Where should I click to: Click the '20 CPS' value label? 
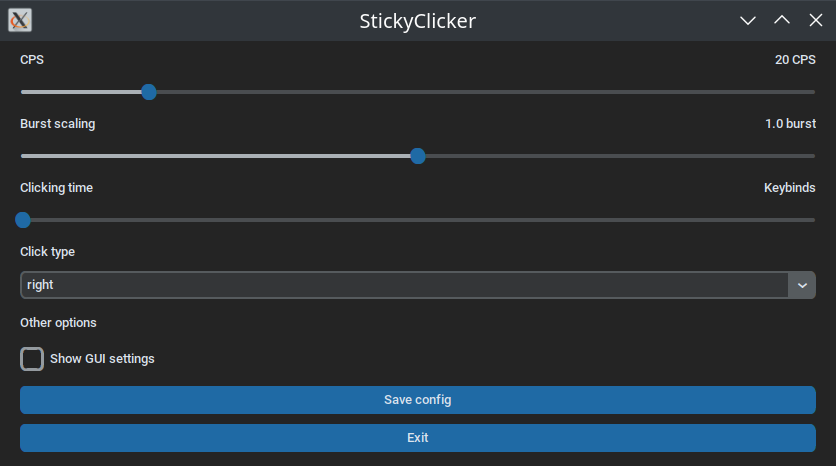click(795, 60)
